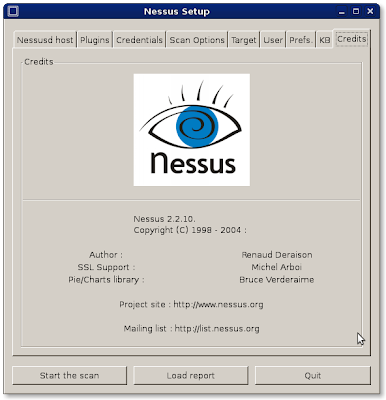Click the author name Renaud Deraison
This screenshot has width=386, height=400.
pos(277,255)
